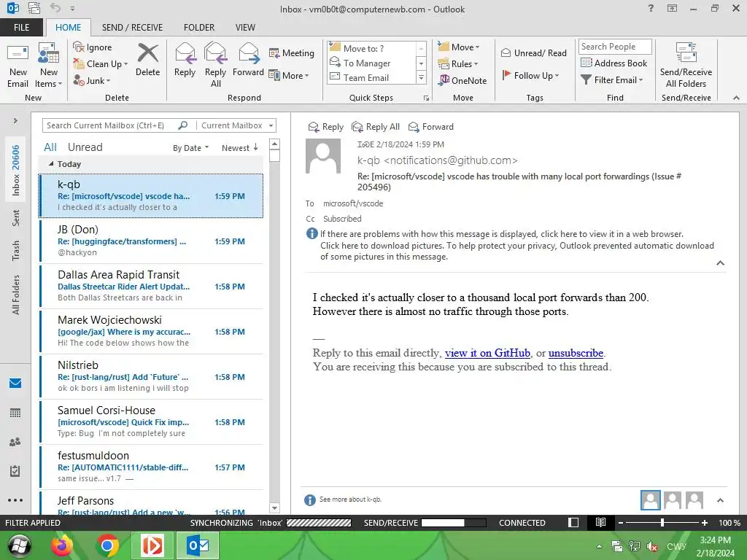Show All messages filter
This screenshot has height=560, width=747.
tap(50, 147)
